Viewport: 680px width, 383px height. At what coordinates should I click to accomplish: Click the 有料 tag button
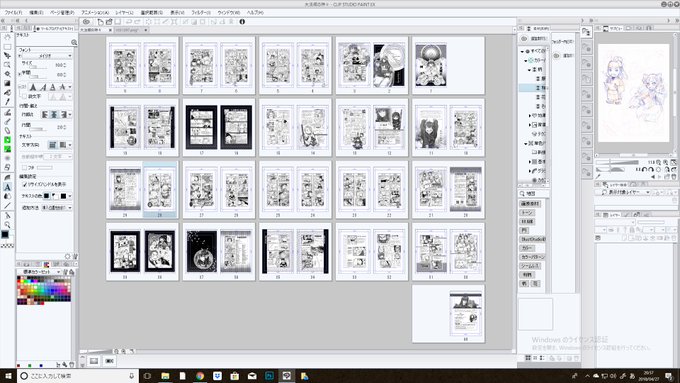(526, 275)
